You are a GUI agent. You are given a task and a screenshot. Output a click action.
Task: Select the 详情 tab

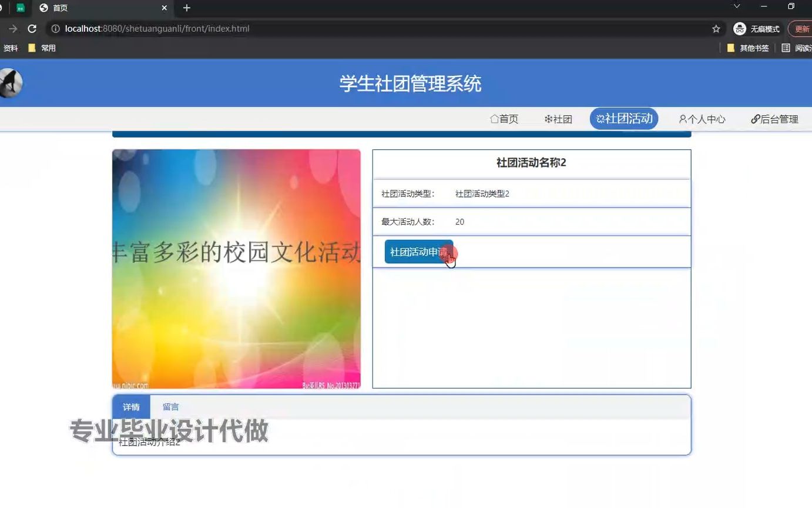pyautogui.click(x=131, y=406)
